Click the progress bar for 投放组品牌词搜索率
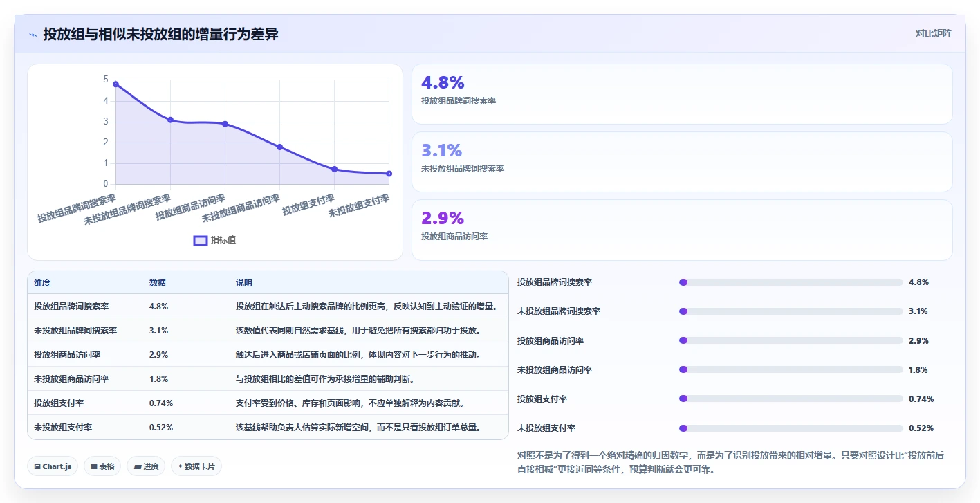The image size is (980, 503). [x=791, y=282]
